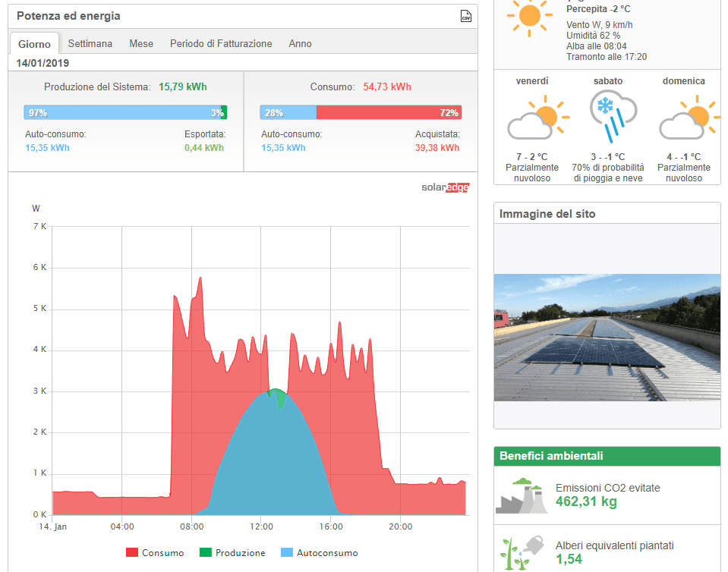Click 15,35 kWh under Produzione del Sistema

(47, 148)
